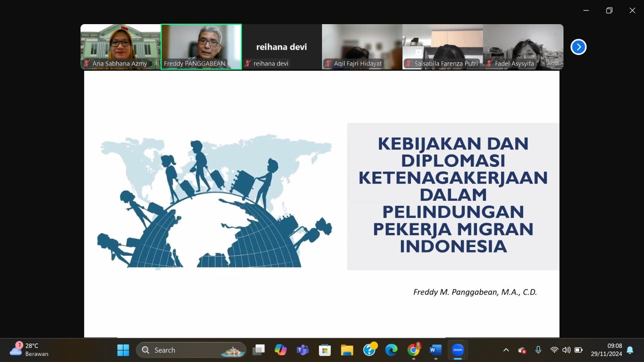Open Microsoft Teams from the taskbar
This screenshot has height=362, width=644.
pyautogui.click(x=302, y=350)
